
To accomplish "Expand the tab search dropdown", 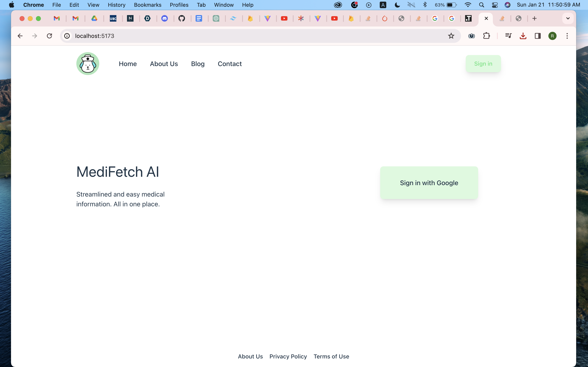I will (568, 18).
